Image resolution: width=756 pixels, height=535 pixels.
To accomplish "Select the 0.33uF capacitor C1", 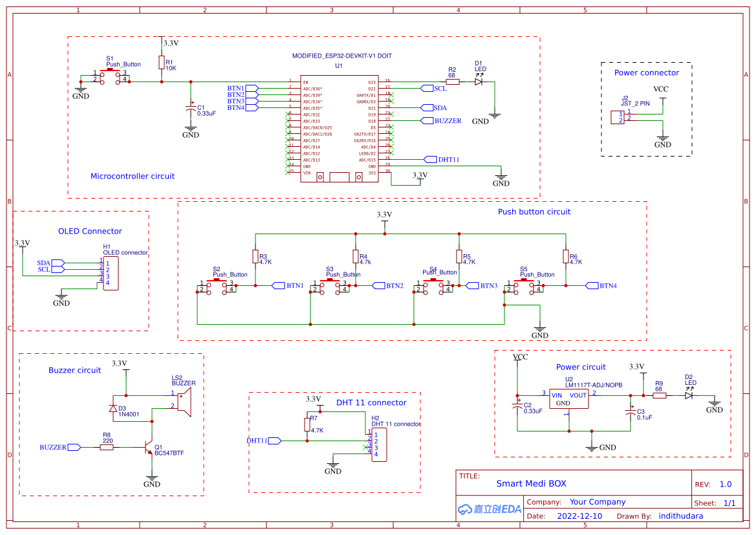I will pos(189,107).
